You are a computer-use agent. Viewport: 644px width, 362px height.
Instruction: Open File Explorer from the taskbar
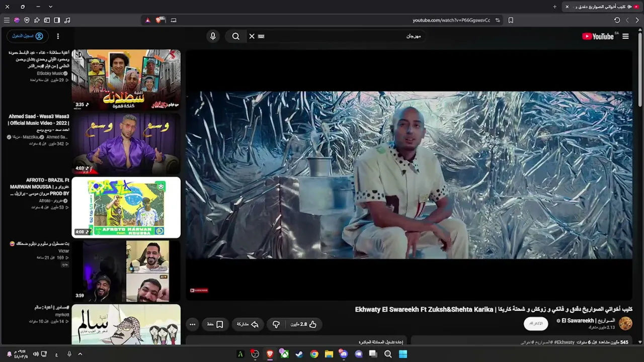pos(329,354)
